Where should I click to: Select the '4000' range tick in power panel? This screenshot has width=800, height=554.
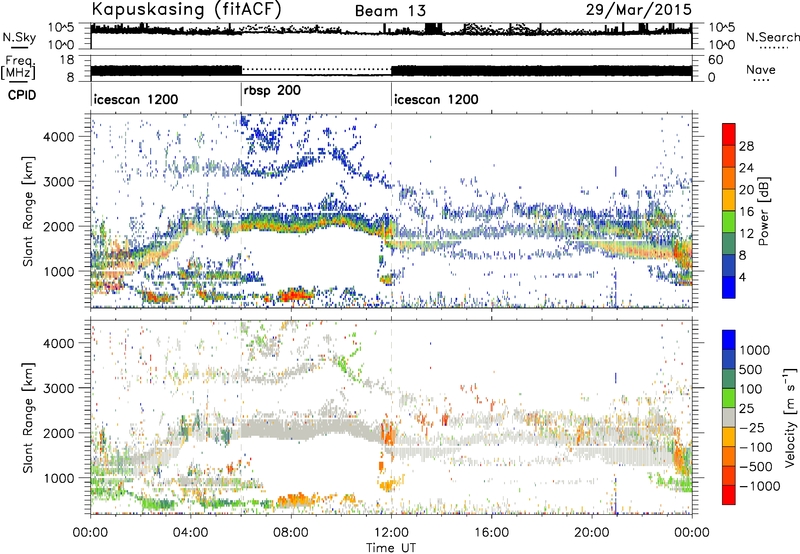[58, 137]
